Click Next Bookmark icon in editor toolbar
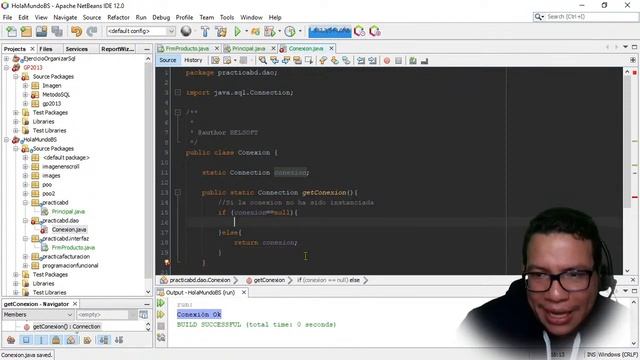The width and height of the screenshot is (640, 360). click(x=335, y=60)
